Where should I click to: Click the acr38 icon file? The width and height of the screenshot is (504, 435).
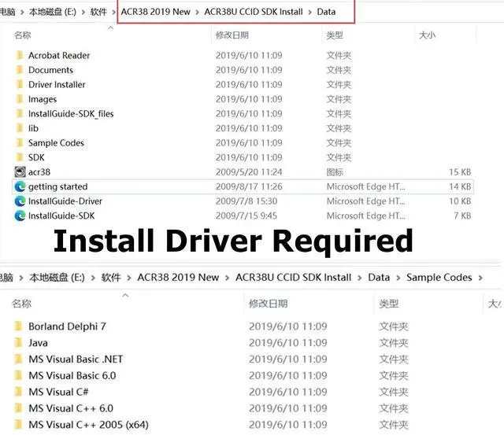[x=20, y=171]
